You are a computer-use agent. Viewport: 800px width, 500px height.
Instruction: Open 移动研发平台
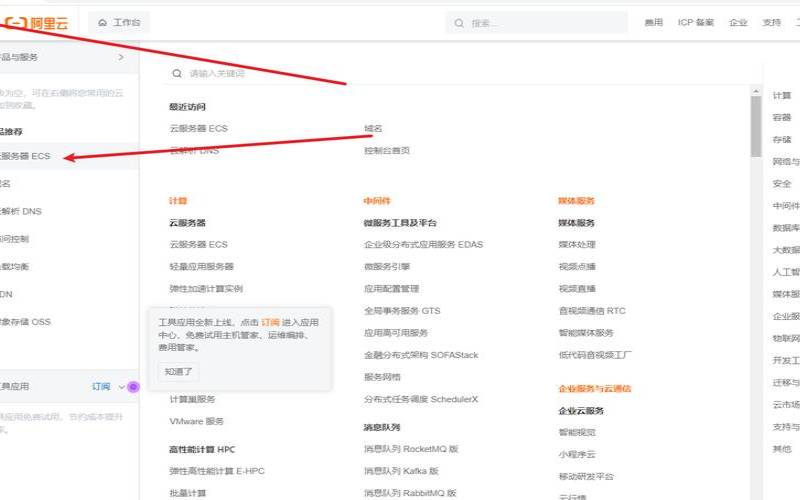(x=586, y=477)
